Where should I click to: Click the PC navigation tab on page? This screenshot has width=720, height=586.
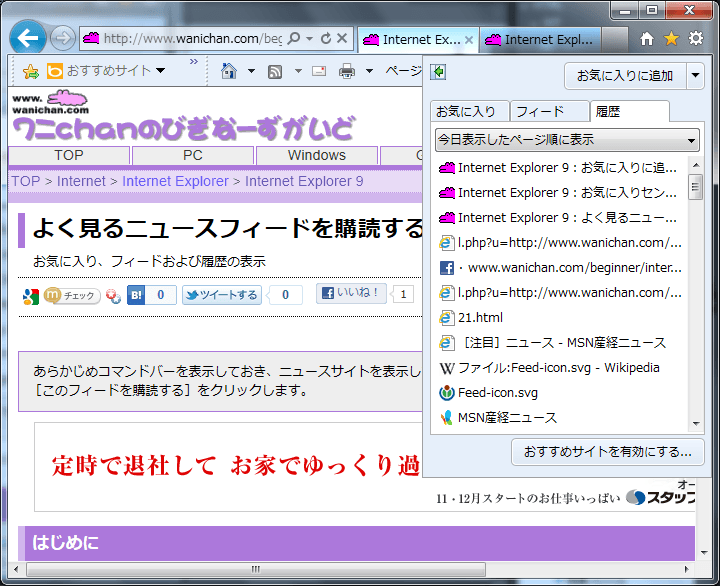(193, 155)
